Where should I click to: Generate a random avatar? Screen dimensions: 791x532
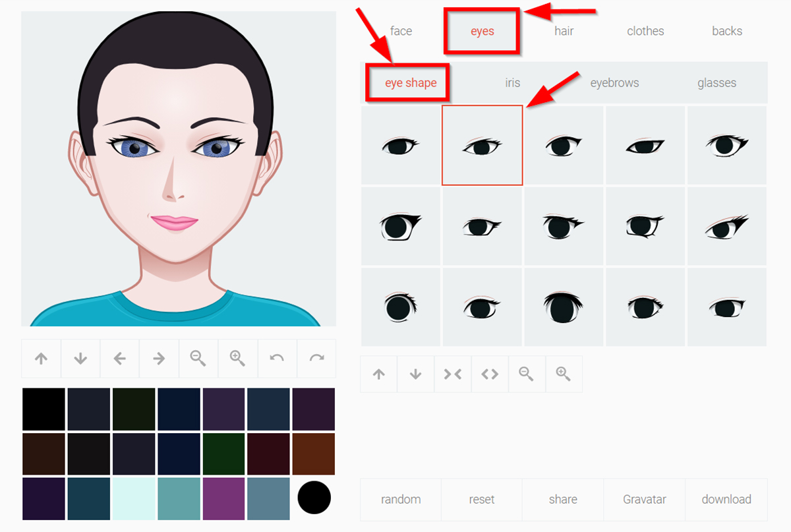(x=400, y=499)
